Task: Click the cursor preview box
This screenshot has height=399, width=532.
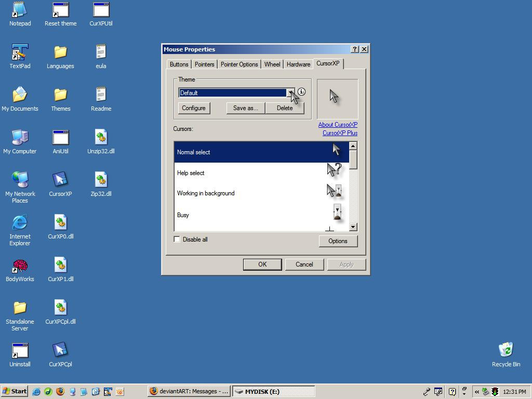Action: (x=337, y=99)
